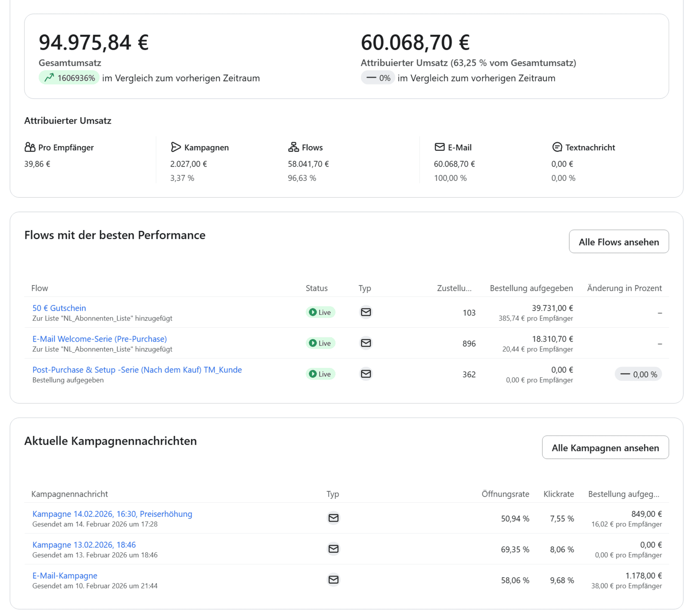Image resolution: width=689 pixels, height=616 pixels.
Task: Open the 50 € Gutschein flow link
Action: pos(59,308)
